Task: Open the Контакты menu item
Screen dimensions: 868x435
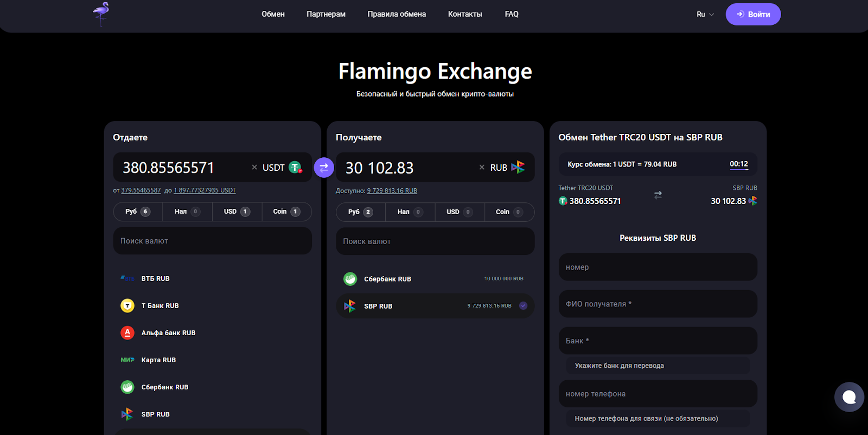Action: coord(465,14)
